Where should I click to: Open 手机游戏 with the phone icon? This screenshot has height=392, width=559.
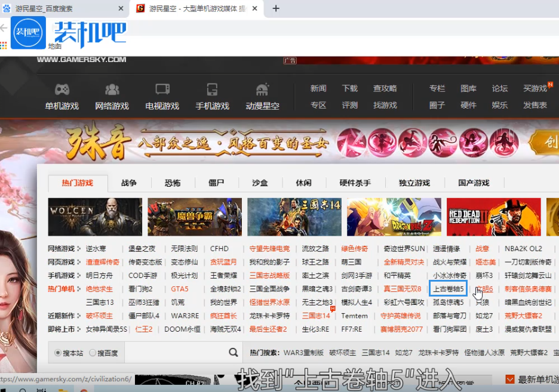tap(211, 89)
